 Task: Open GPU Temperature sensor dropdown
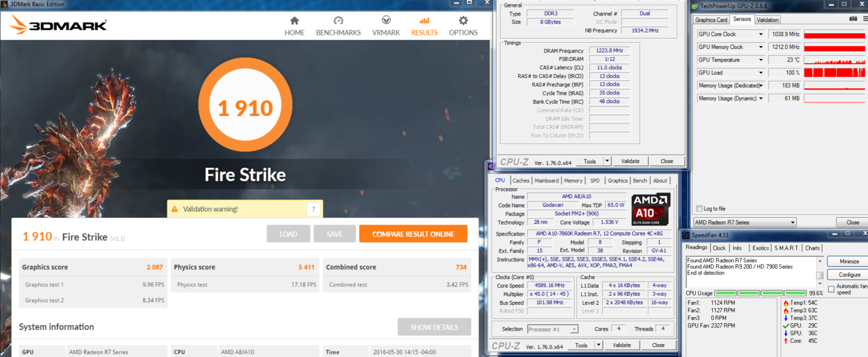(761, 60)
